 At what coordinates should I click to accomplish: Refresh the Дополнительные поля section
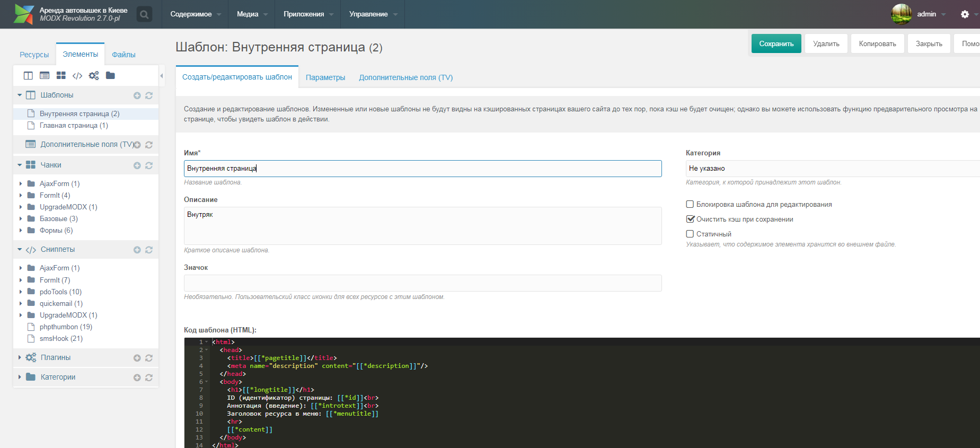click(x=149, y=145)
